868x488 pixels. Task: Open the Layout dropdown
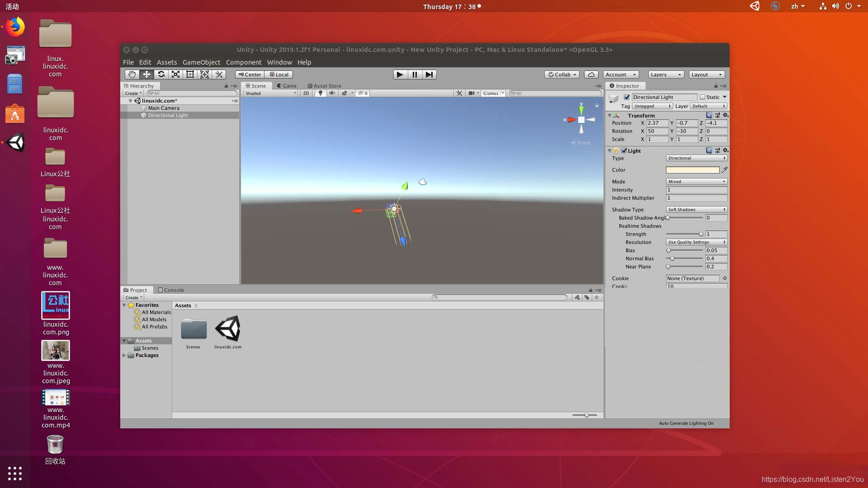pyautogui.click(x=707, y=75)
